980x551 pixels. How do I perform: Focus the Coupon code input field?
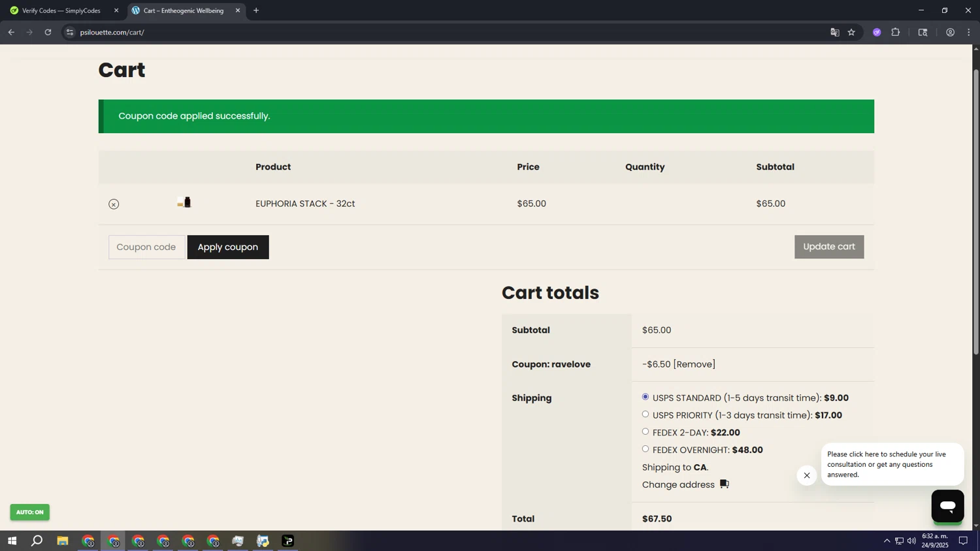pos(146,247)
